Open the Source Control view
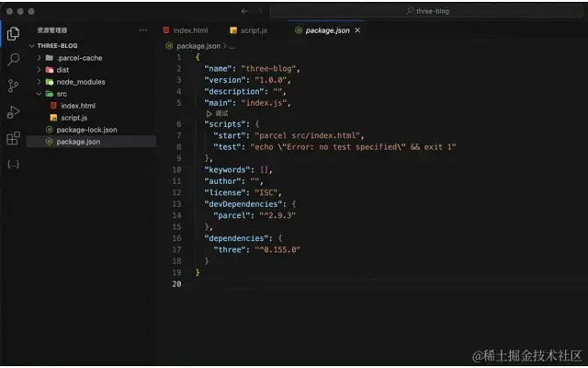 click(x=13, y=86)
